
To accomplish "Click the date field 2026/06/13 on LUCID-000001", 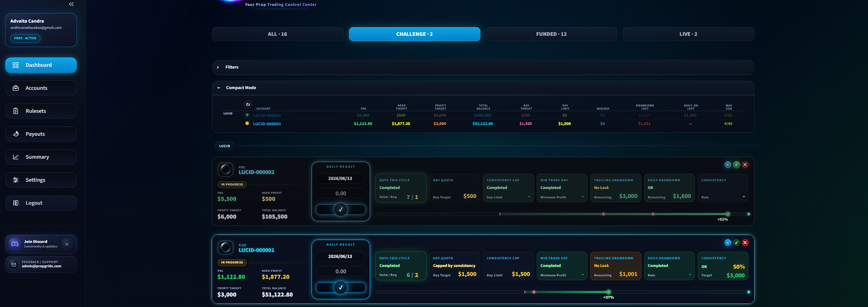I will click(x=340, y=256).
